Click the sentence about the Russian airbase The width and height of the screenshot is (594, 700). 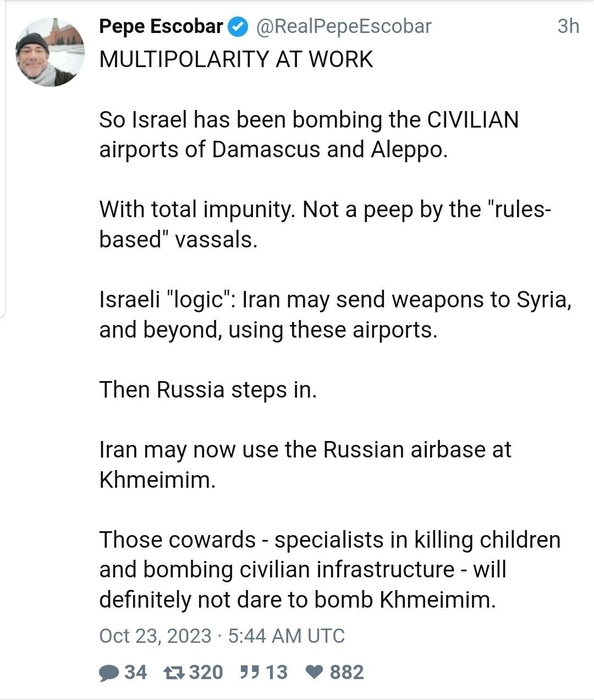coord(305,465)
